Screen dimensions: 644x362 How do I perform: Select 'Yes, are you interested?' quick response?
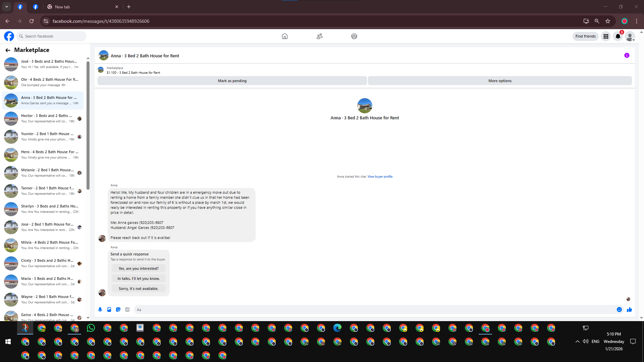(x=139, y=268)
